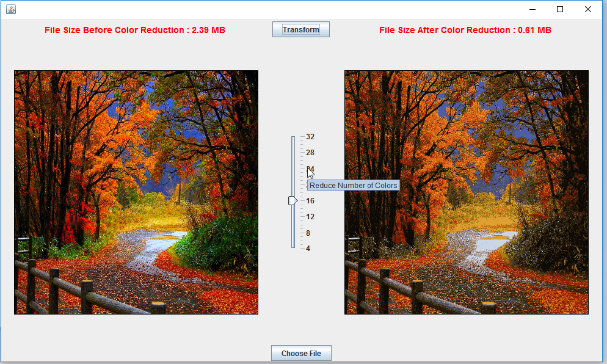Click the color-reduced image on the right
Image resolution: width=607 pixels, height=364 pixels.
[467, 192]
